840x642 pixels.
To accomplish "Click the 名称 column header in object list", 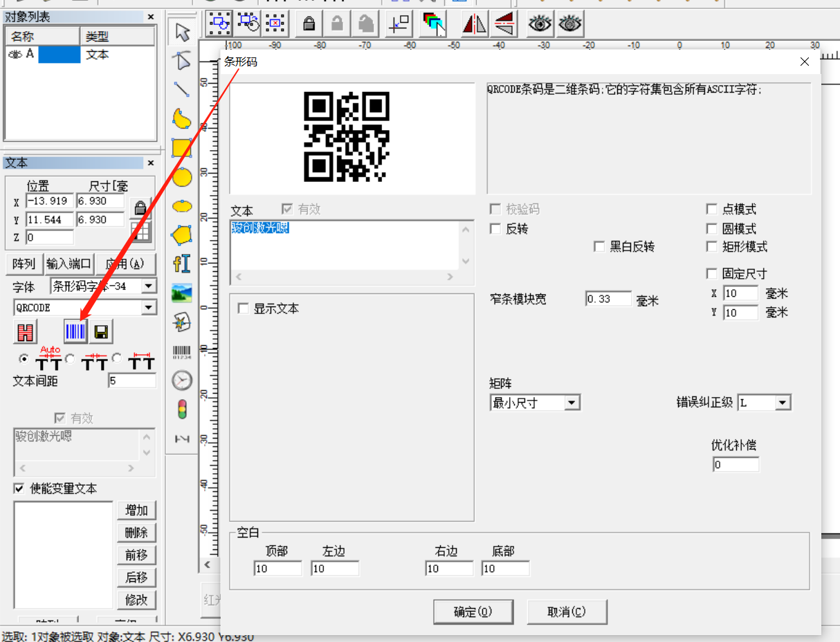I will click(x=43, y=36).
